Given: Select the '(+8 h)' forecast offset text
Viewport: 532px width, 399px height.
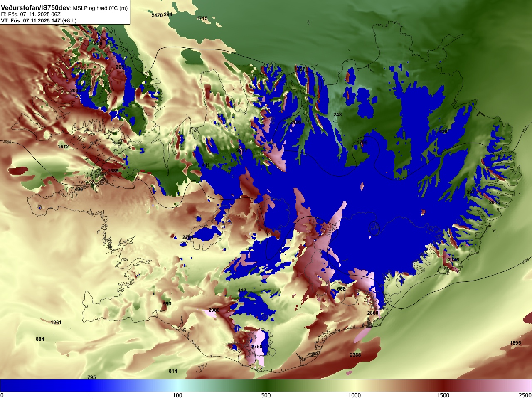Looking at the screenshot, I should coord(69,20).
